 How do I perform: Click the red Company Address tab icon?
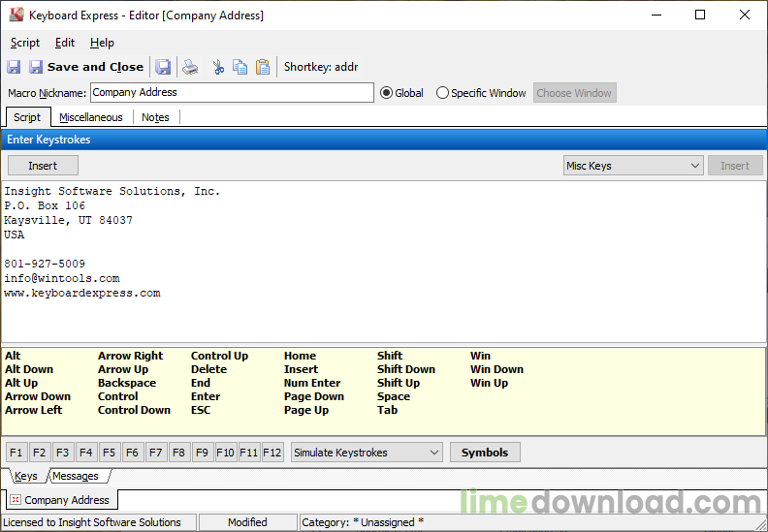[x=16, y=500]
